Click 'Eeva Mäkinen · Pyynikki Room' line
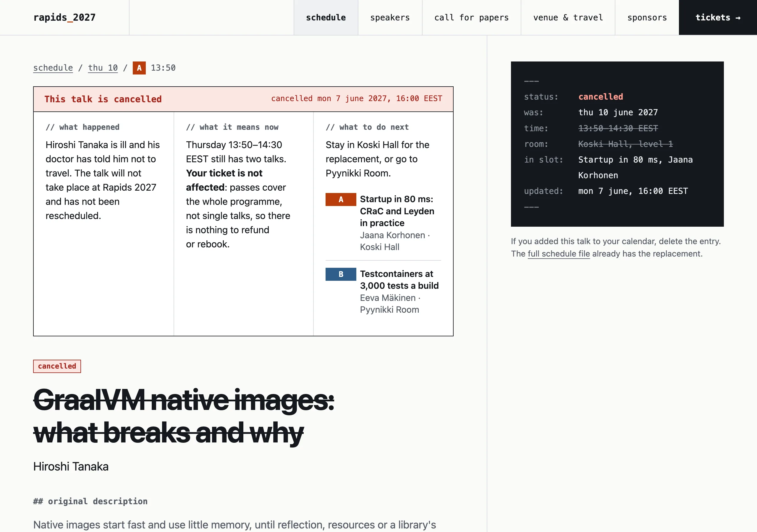 click(x=390, y=304)
